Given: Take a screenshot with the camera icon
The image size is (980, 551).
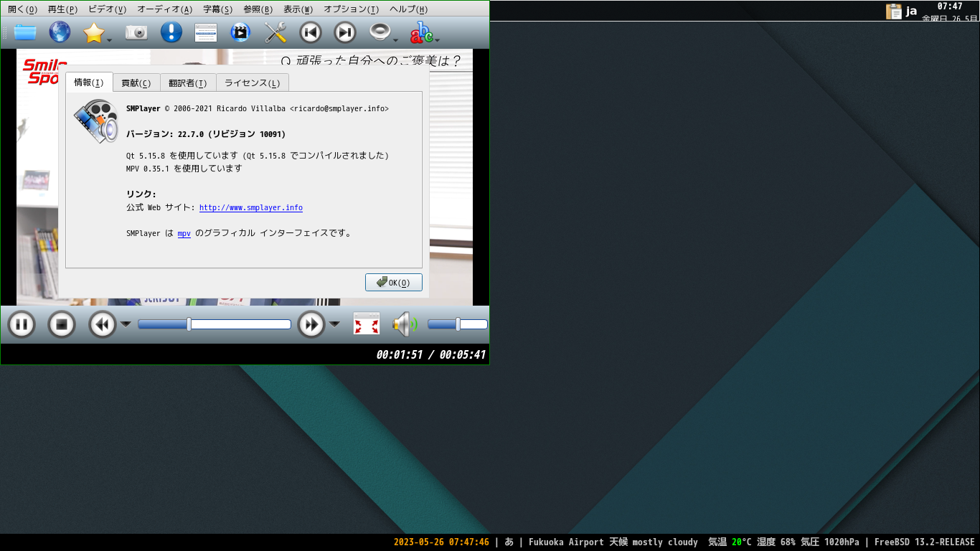Looking at the screenshot, I should click(136, 32).
